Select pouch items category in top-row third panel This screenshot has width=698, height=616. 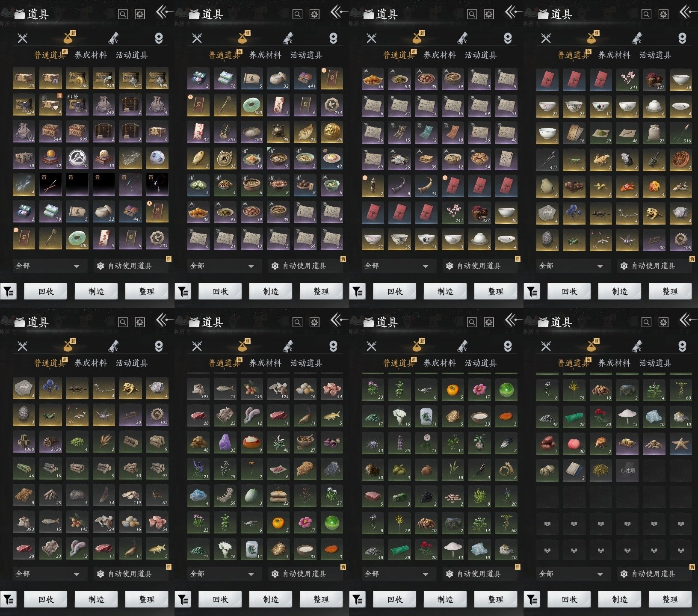418,38
